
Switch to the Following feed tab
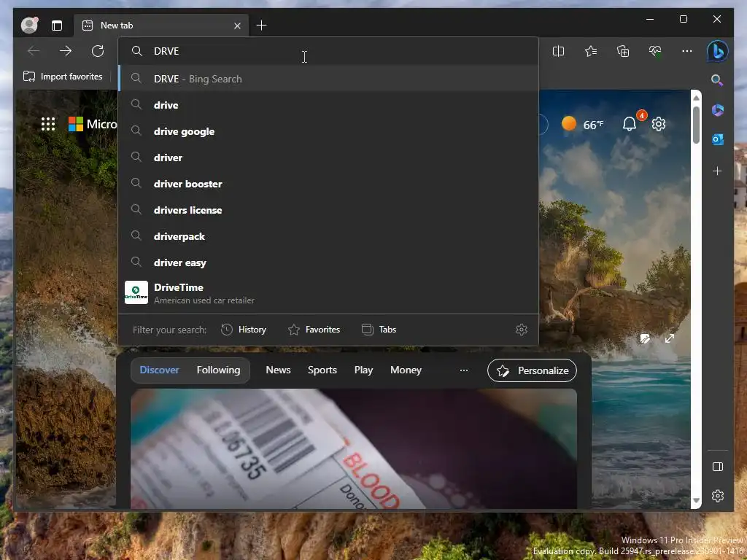point(218,370)
